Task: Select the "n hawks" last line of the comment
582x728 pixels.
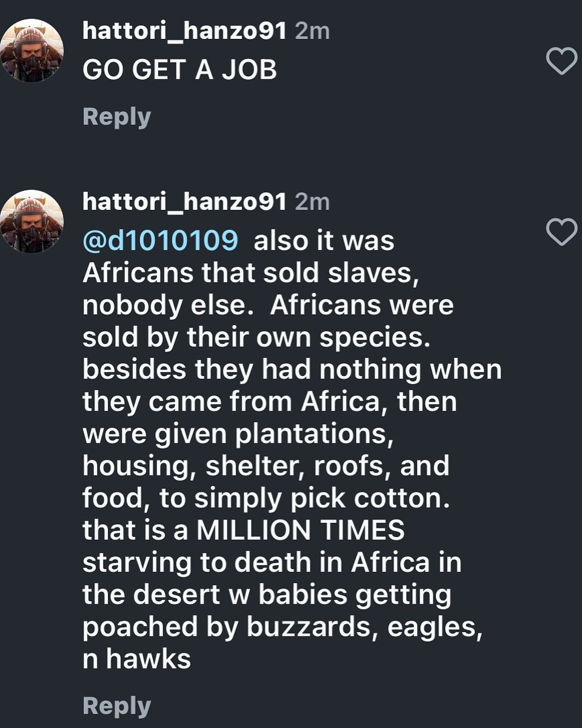Action: coord(137,659)
